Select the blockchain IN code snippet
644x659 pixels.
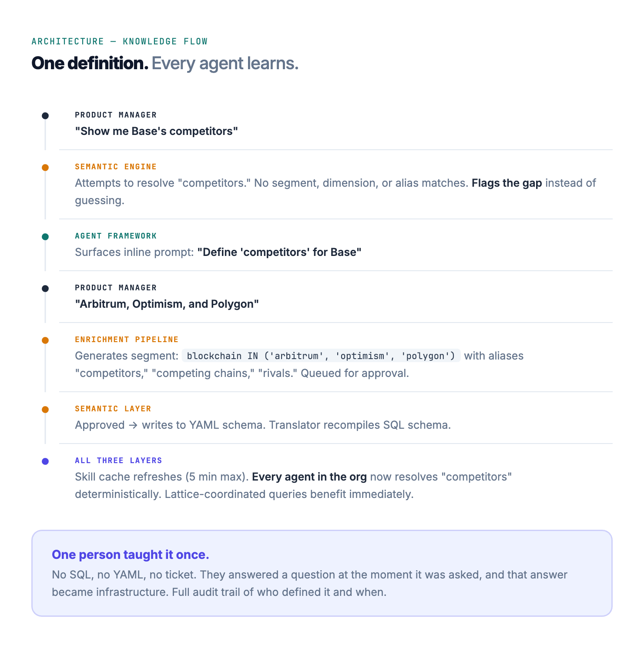point(321,356)
